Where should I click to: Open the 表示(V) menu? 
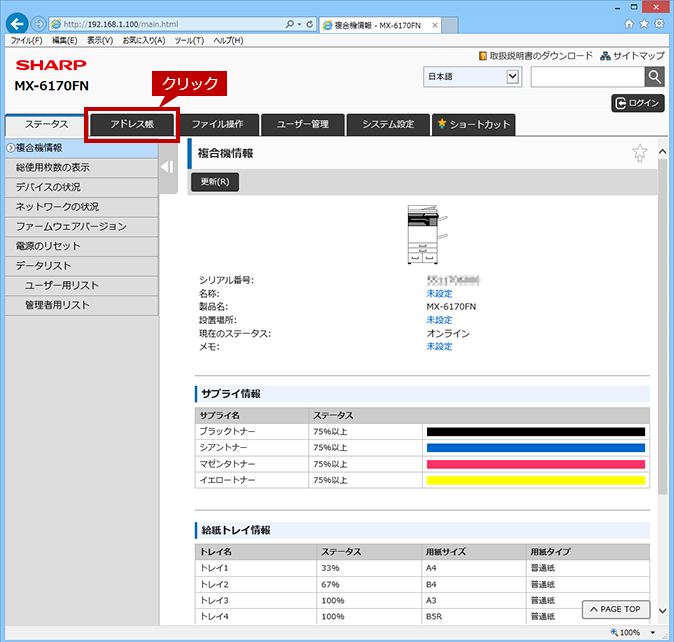click(x=100, y=40)
